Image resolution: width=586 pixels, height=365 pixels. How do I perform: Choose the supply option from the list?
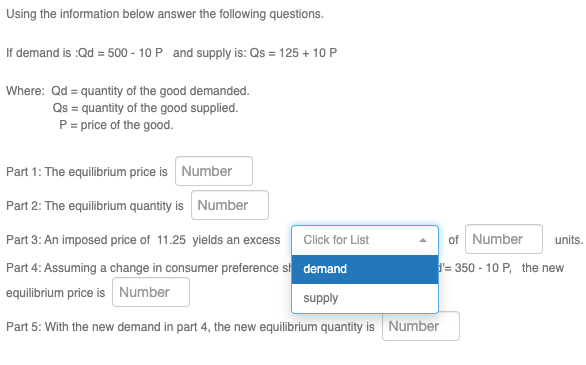point(365,298)
